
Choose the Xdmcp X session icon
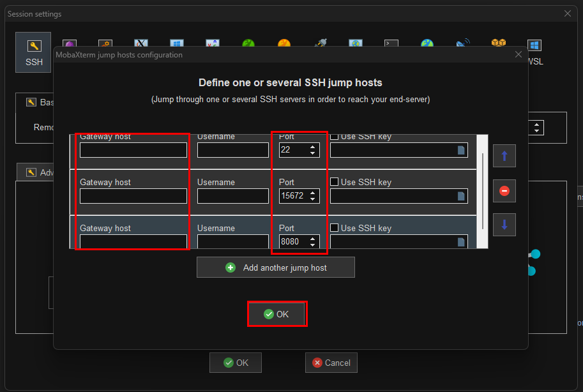(141, 43)
